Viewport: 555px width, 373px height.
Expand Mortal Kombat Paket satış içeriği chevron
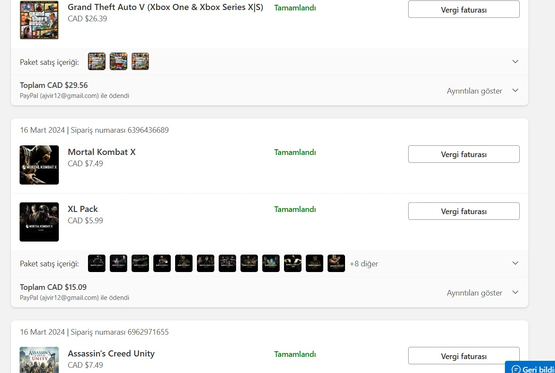515,263
